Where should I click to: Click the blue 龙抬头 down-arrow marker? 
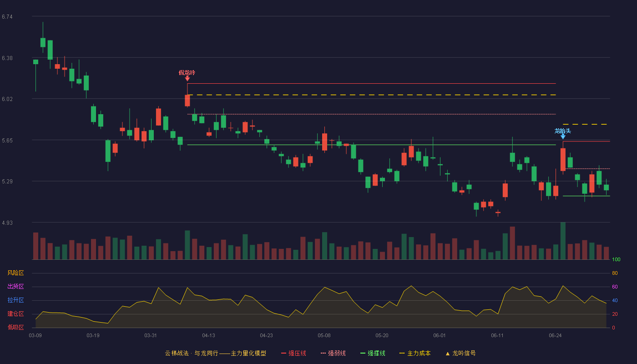tap(563, 136)
